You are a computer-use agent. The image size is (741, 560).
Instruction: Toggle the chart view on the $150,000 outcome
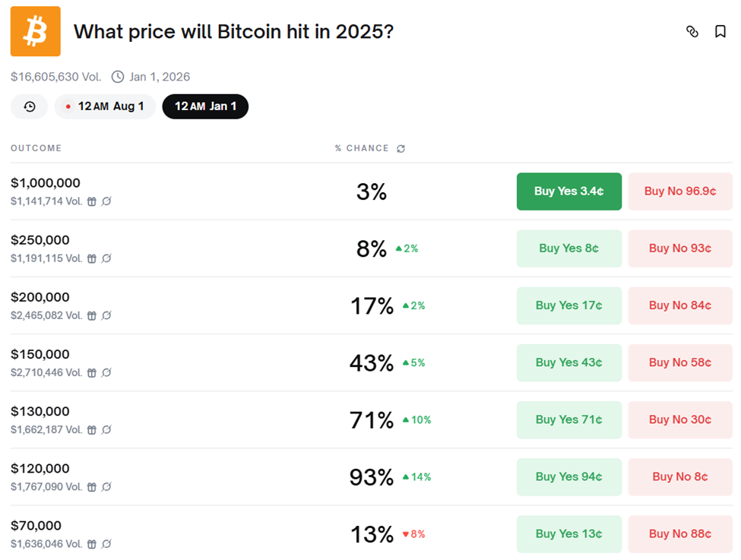pos(107,372)
